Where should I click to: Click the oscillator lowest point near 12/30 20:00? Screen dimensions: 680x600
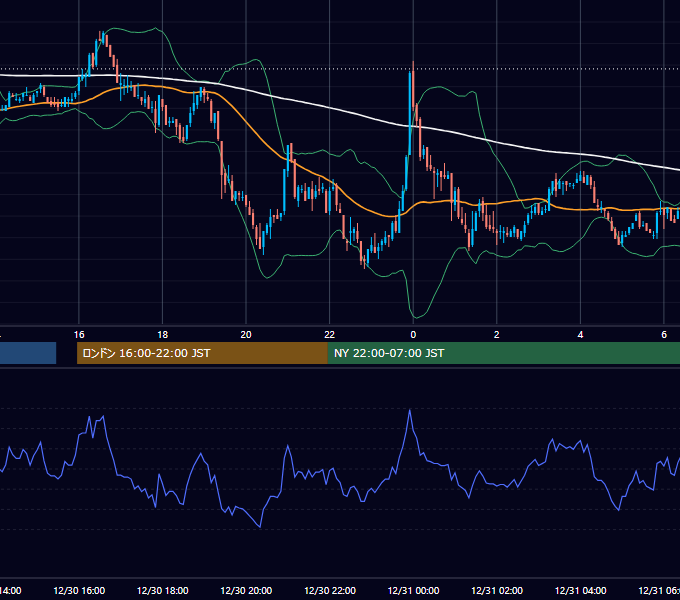(260, 526)
